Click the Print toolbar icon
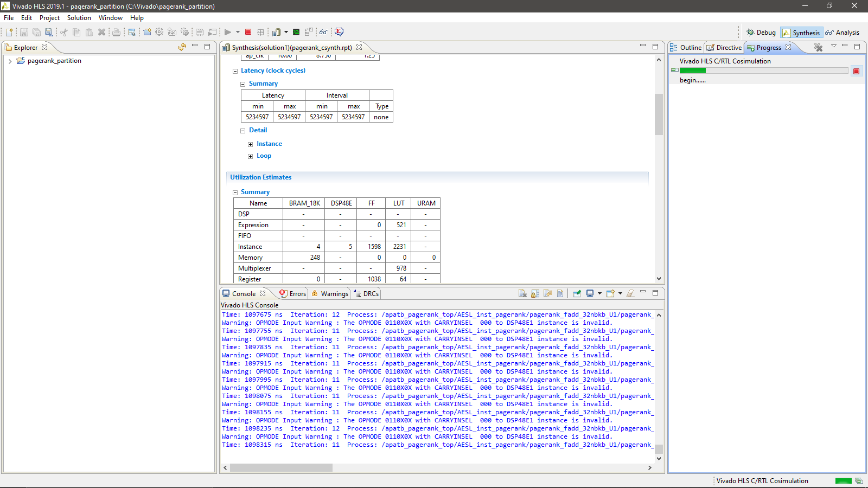Viewport: 868px width, 488px height. [116, 32]
